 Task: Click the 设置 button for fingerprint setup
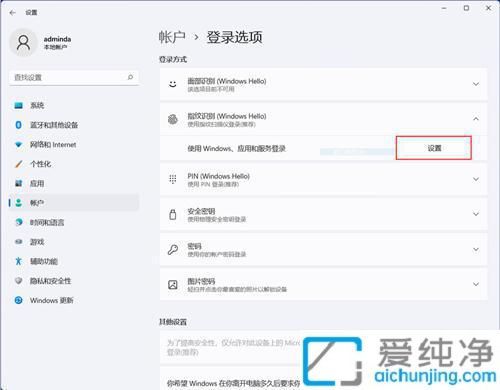tap(434, 148)
